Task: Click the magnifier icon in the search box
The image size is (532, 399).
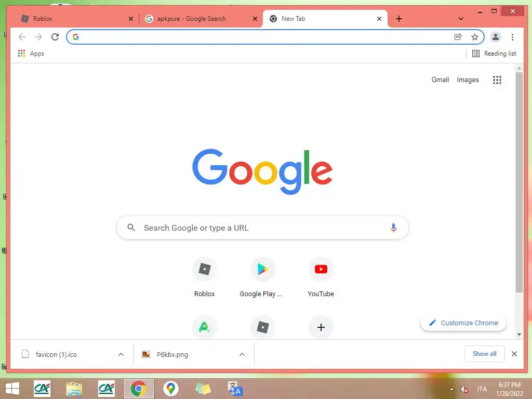Action: pos(131,228)
